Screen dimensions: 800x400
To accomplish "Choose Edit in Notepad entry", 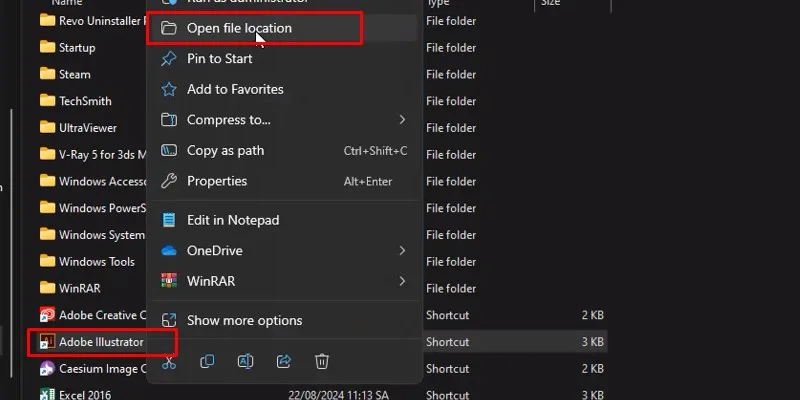I will click(283, 220).
